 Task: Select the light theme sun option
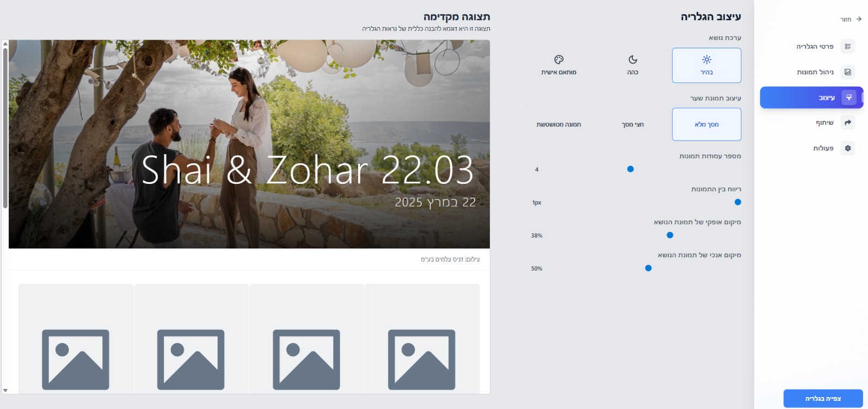click(x=706, y=65)
